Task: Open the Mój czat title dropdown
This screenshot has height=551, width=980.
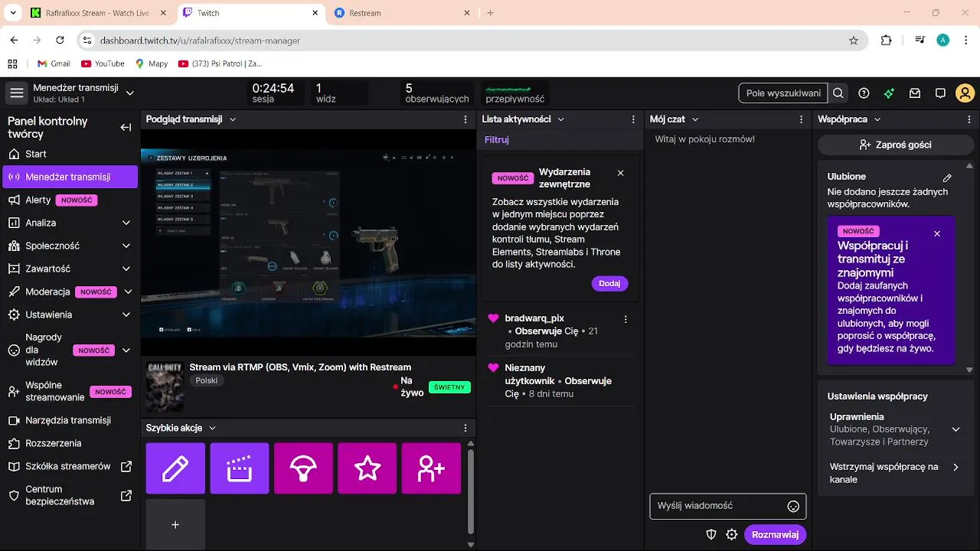Action: click(x=695, y=119)
